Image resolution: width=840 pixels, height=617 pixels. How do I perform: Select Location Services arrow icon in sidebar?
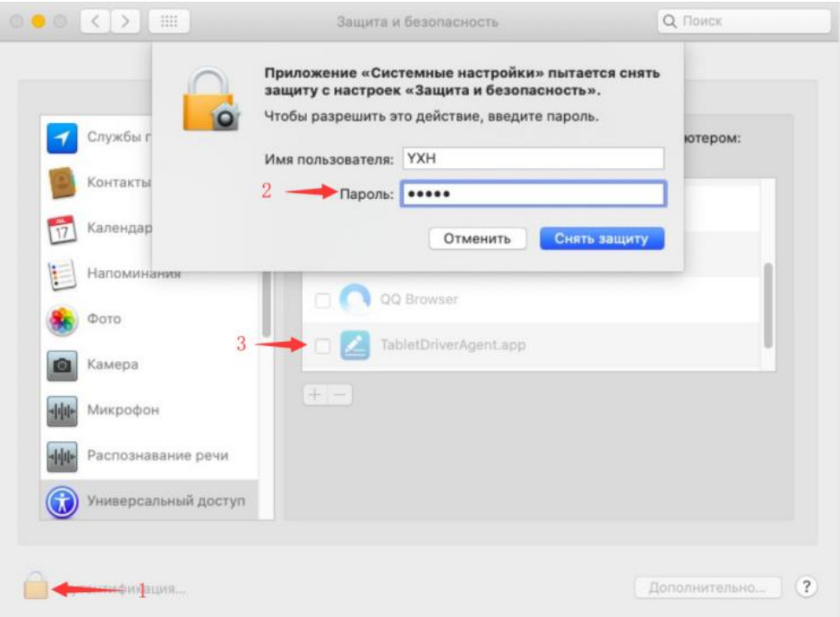point(62,138)
